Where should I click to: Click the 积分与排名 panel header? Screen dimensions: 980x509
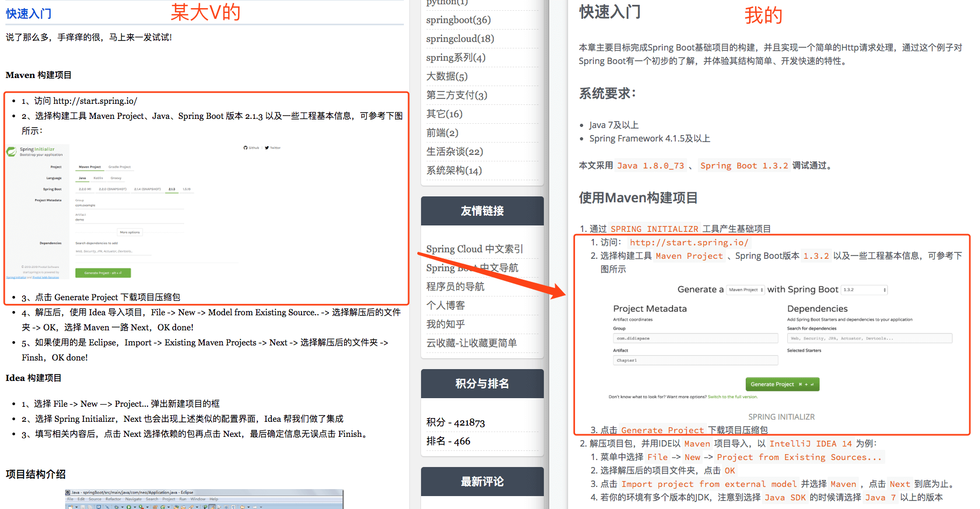pos(482,384)
